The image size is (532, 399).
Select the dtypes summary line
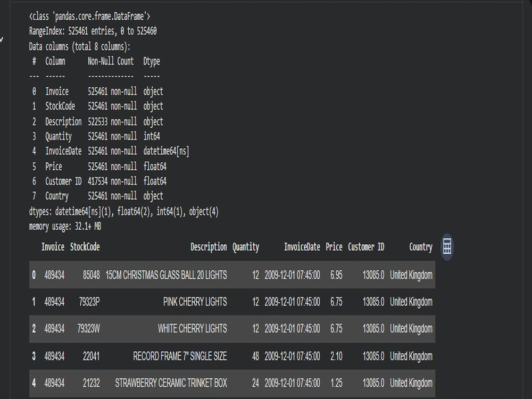tap(124, 212)
